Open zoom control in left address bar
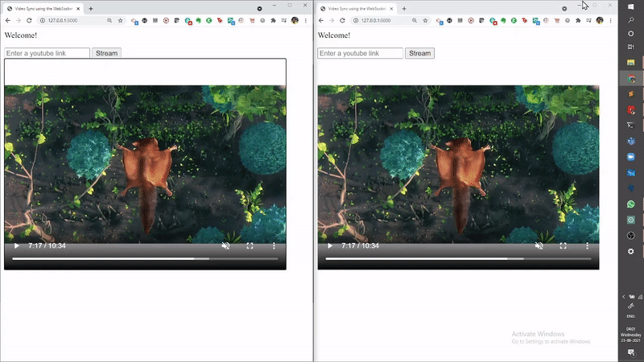The image size is (644, 362). point(109,21)
